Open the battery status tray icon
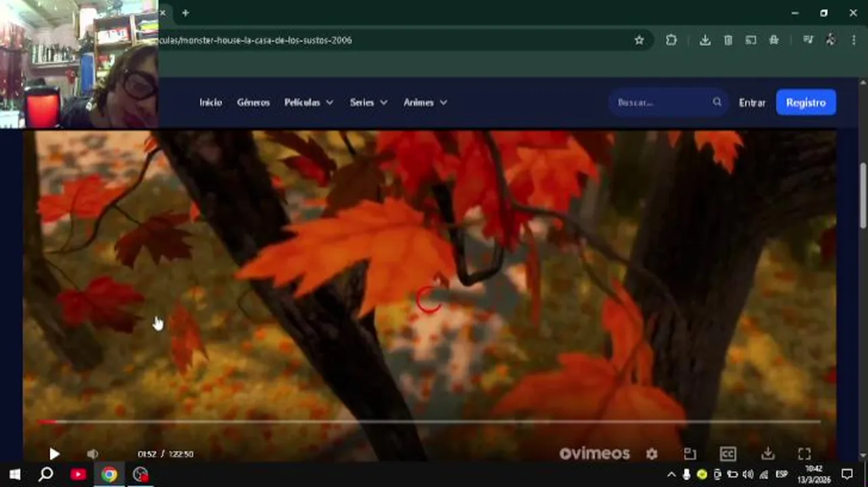The height and width of the screenshot is (487, 868). pos(732,474)
